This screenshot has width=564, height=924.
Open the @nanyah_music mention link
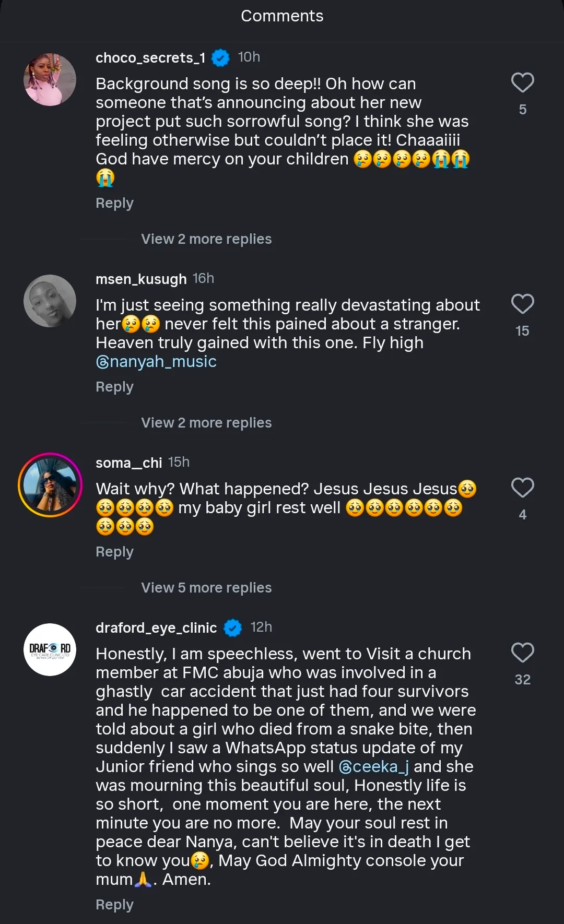(x=156, y=362)
